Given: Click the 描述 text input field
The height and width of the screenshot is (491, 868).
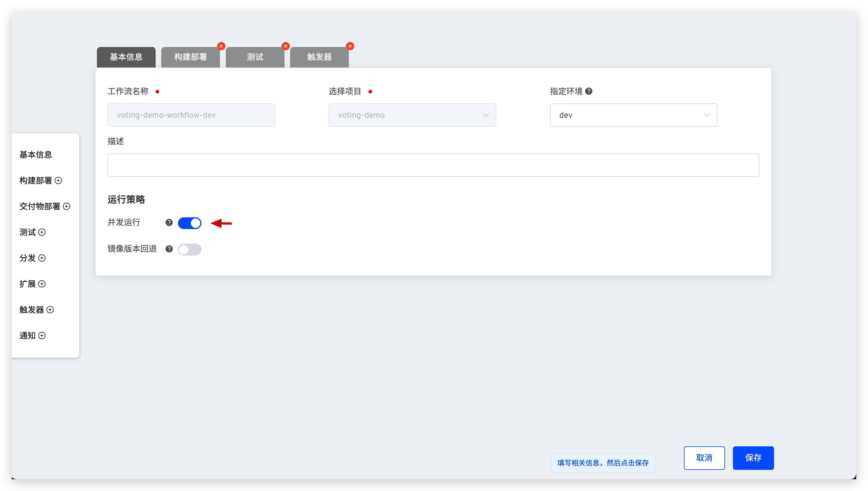Looking at the screenshot, I should [433, 165].
